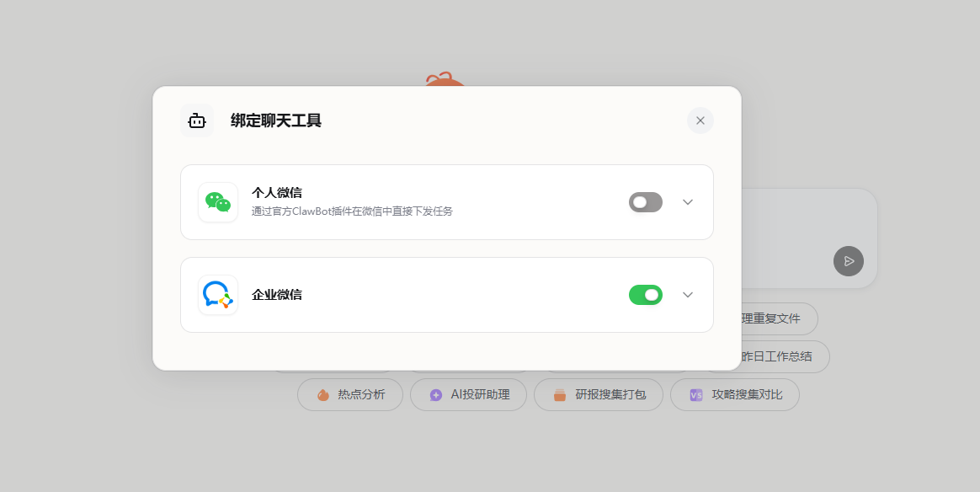Expand the 个人微信 section chevron
Screen dimensions: 980x492
pyautogui.click(x=688, y=202)
